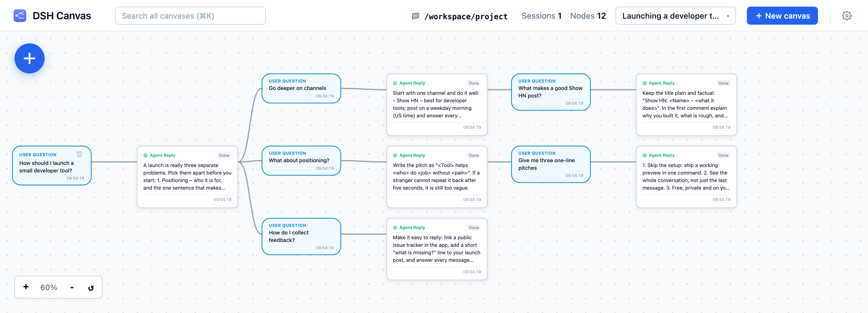The width and height of the screenshot is (868, 313).
Task: Reset the canvas zoom level
Action: (91, 287)
